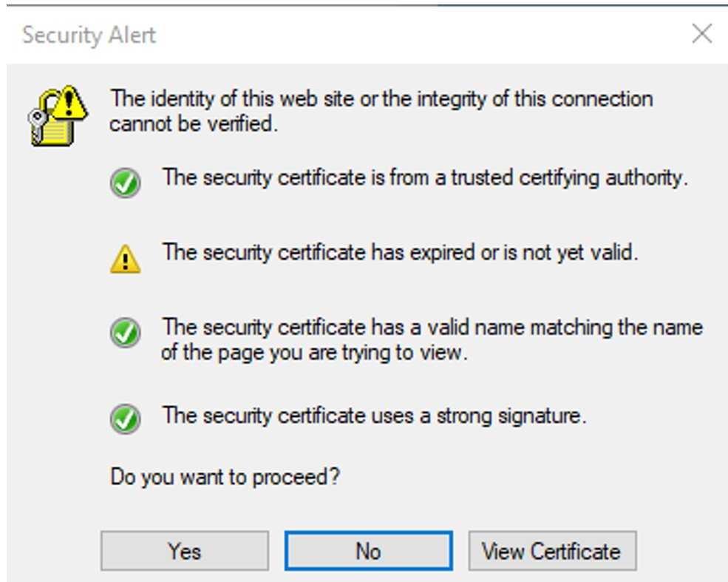
Task: Click green checkmark beside valid name message
Action: coord(126,333)
